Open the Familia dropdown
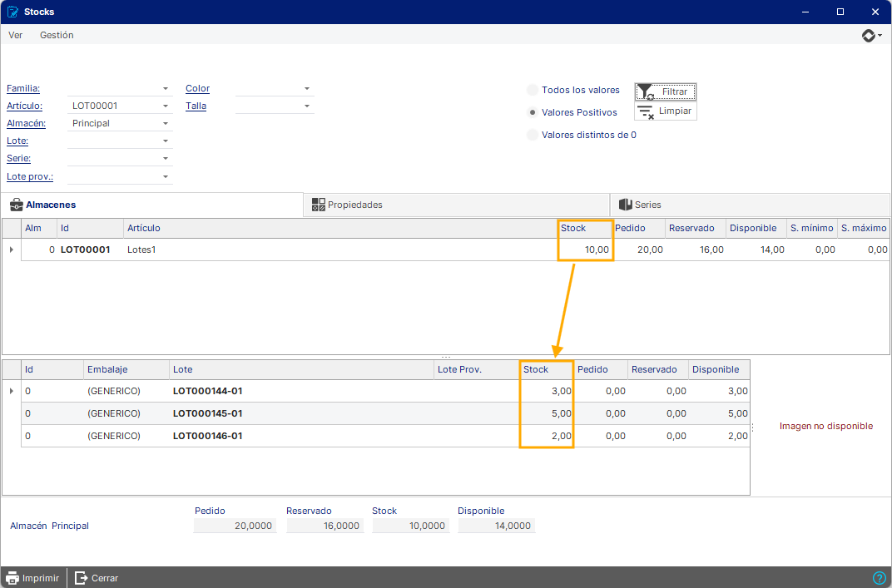 coord(166,89)
